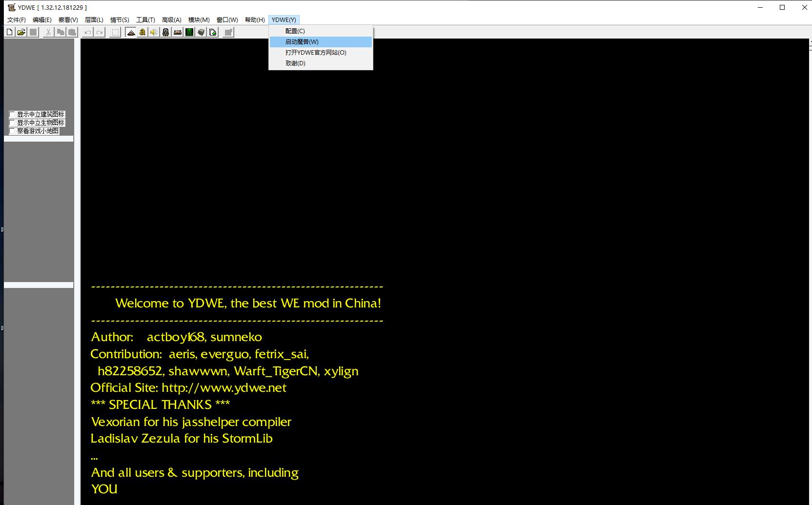Open the 窗口(W) menu
This screenshot has width=812, height=505.
tap(227, 20)
